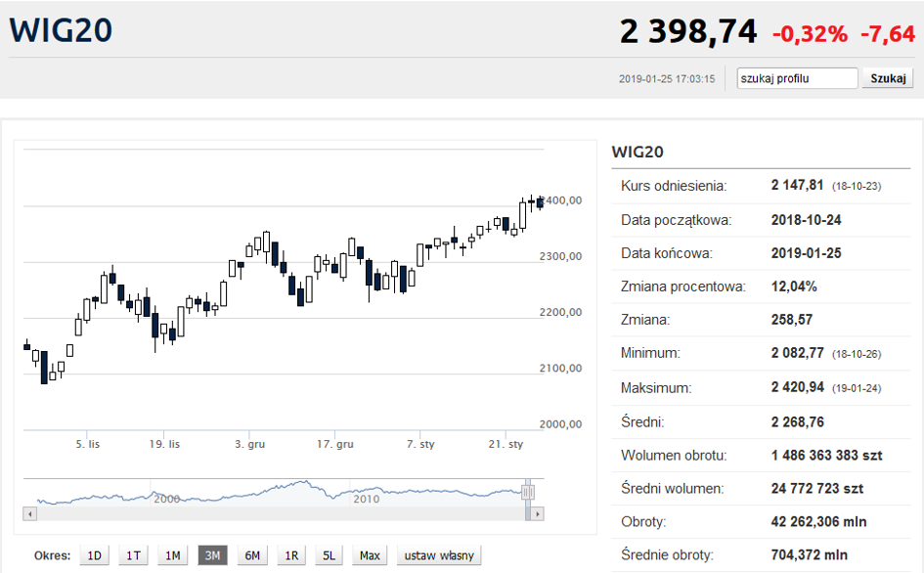Viewport: 924px width, 573px height.
Task: Click the 2000 area in navigator overview
Action: [166, 498]
